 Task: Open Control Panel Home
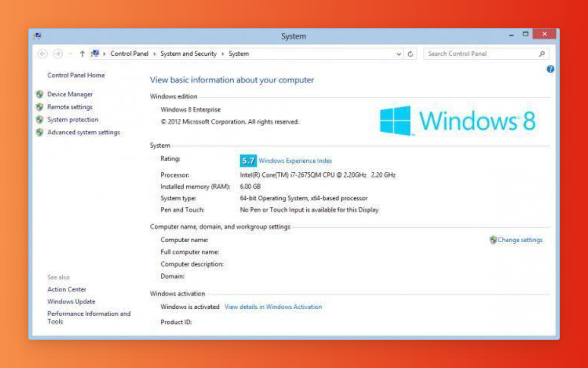(76, 75)
